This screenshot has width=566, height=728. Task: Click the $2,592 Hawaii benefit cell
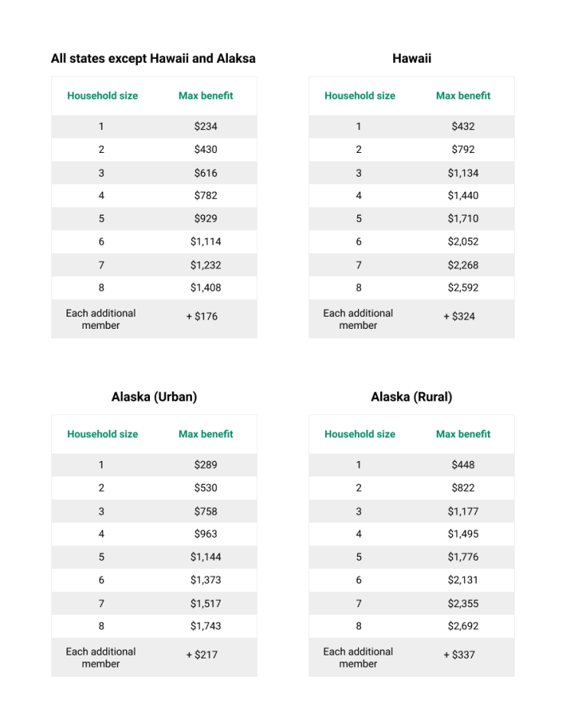463,288
